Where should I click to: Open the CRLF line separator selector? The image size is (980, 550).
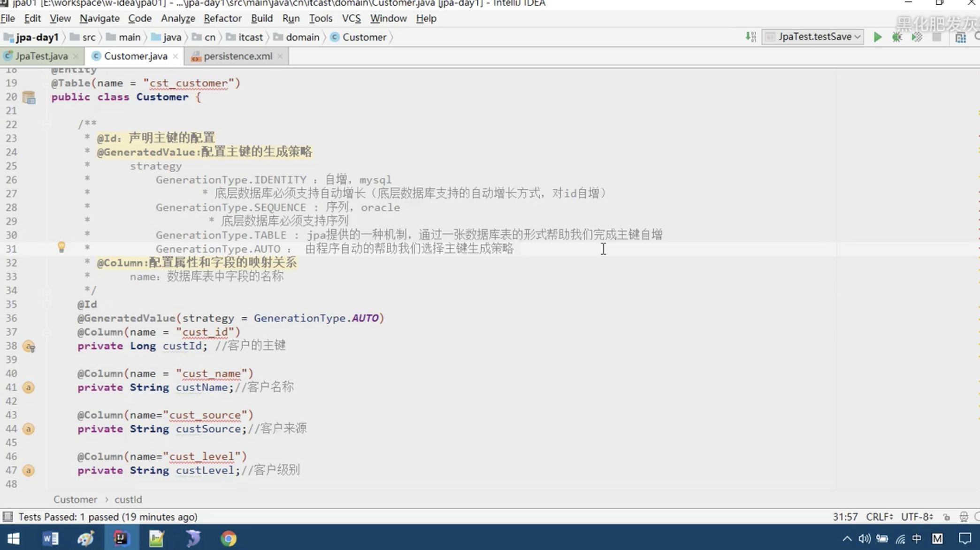click(x=879, y=517)
